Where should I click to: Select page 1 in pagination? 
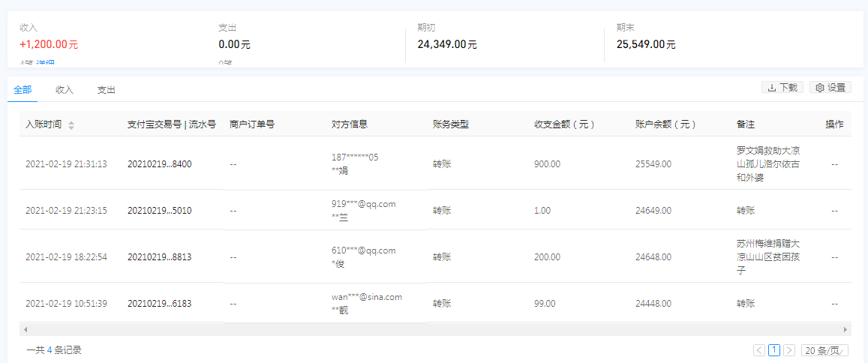point(774,350)
